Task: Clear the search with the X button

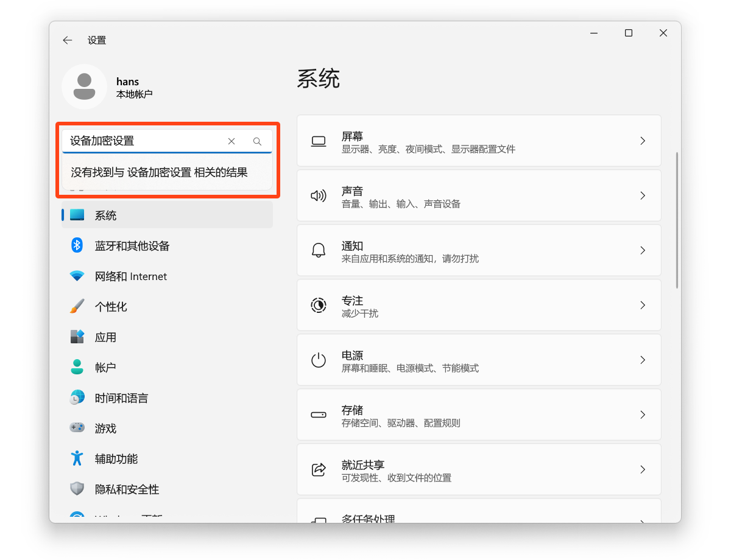Action: (231, 141)
